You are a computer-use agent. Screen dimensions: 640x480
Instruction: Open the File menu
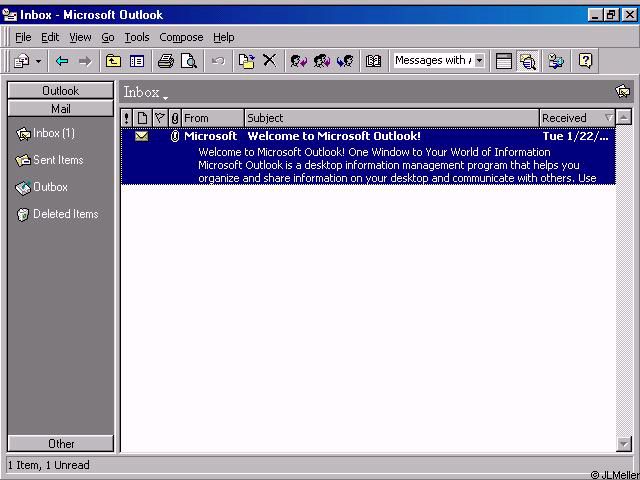click(23, 37)
